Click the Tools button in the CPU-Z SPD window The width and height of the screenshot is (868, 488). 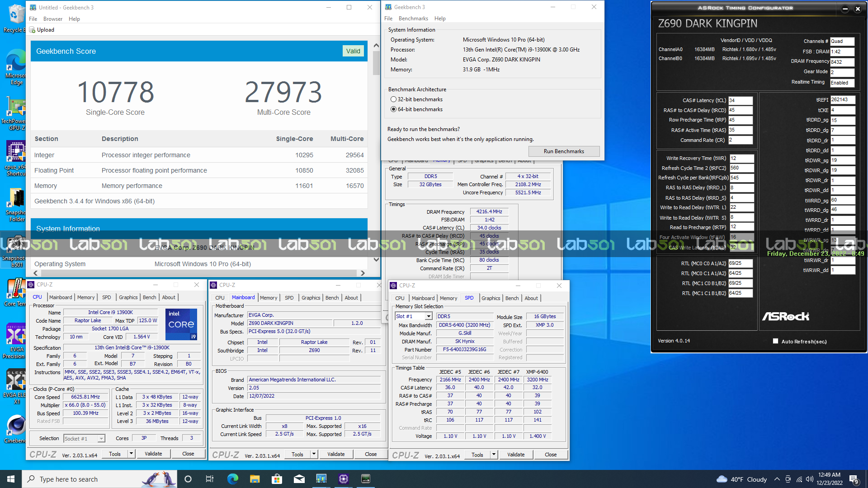pos(477,455)
